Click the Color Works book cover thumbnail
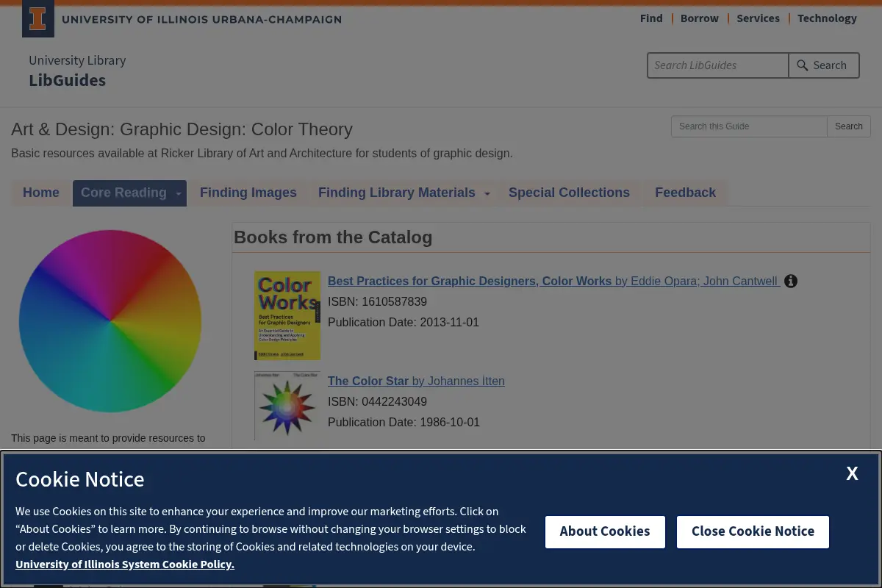This screenshot has width=882, height=588. click(x=287, y=315)
